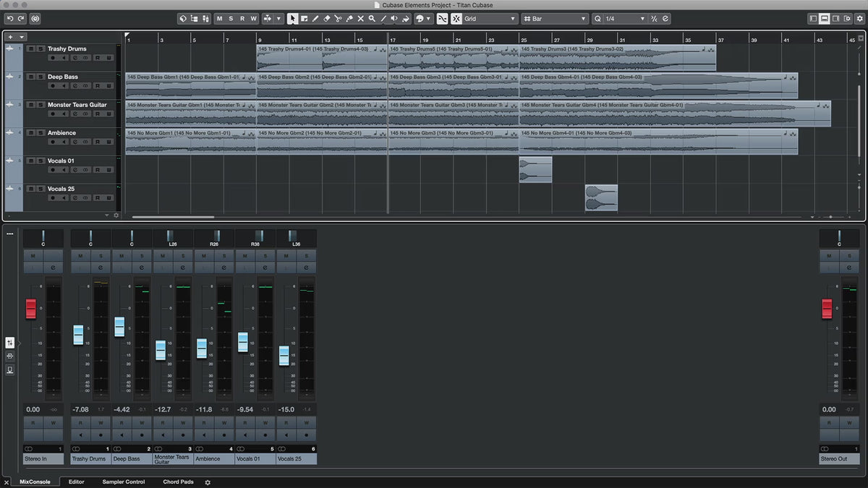This screenshot has width=868, height=488.
Task: Click the Add Track plus button
Action: 10,37
